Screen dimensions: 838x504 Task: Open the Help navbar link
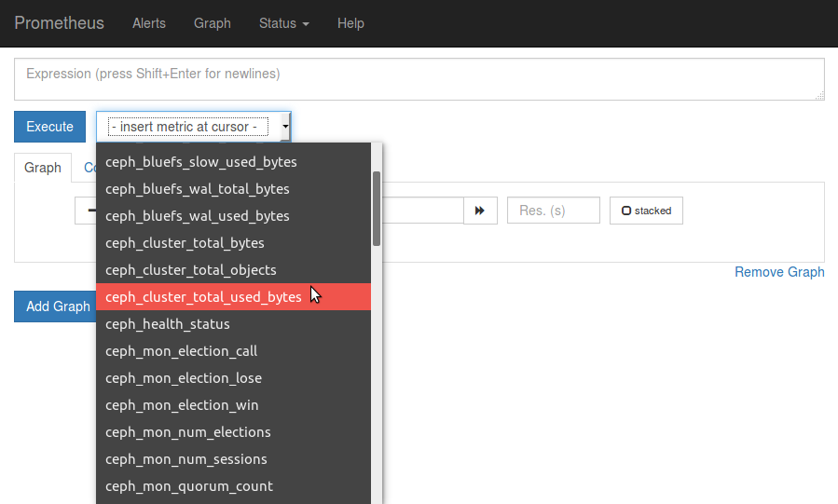coord(350,23)
